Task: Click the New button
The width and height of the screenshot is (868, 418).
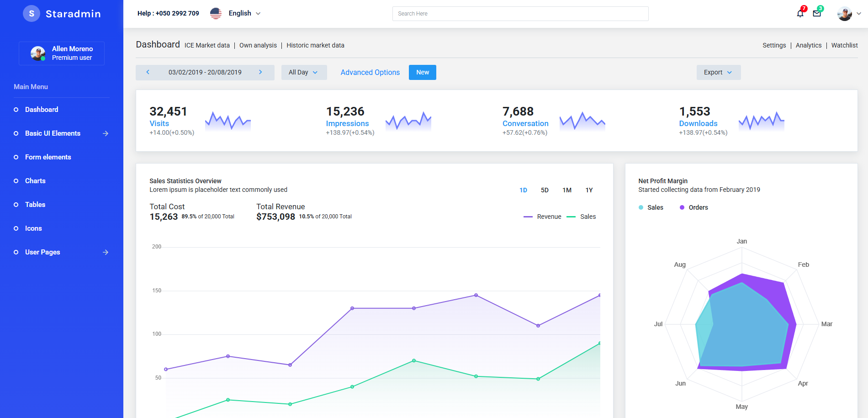Action: click(x=423, y=72)
